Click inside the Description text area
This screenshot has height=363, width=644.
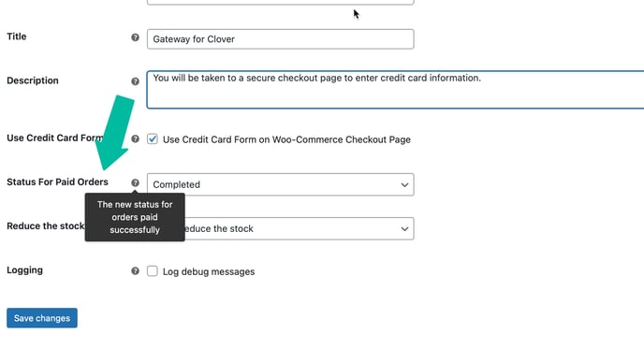click(395, 90)
